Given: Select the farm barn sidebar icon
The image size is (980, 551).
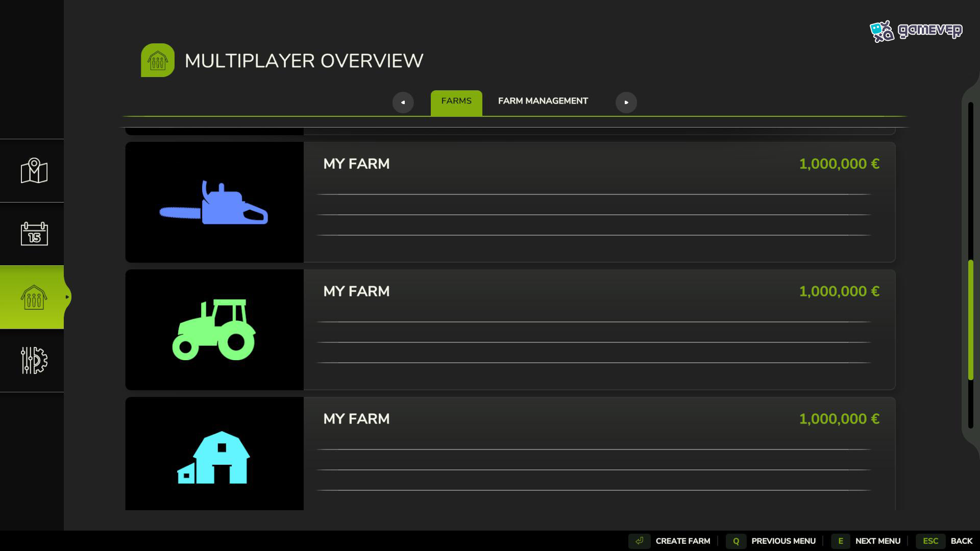Looking at the screenshot, I should tap(34, 297).
